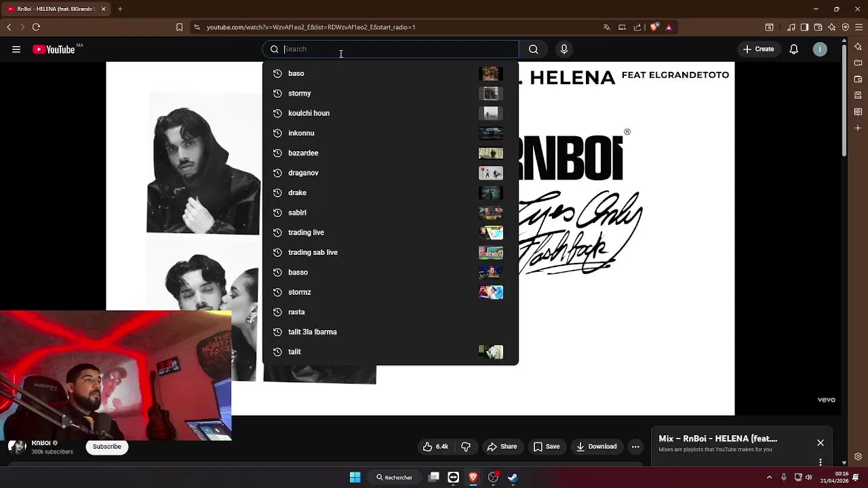The height and width of the screenshot is (488, 868).
Task: Share the HELENA video
Action: (502, 447)
